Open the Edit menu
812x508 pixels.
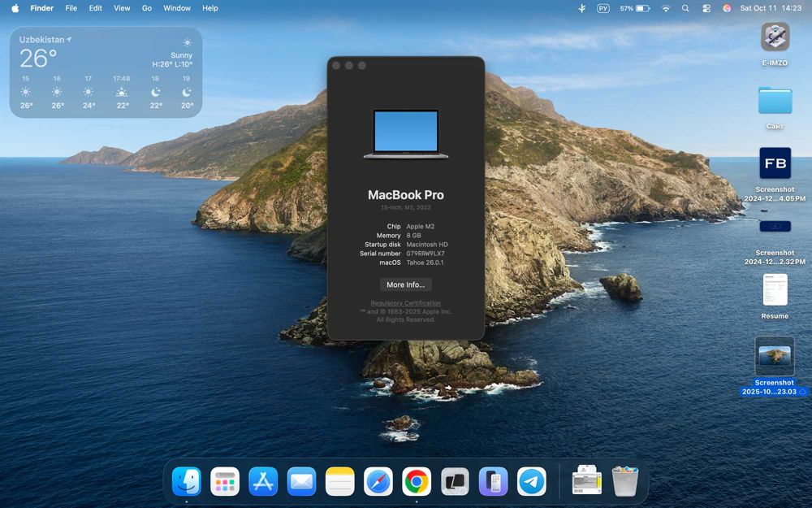(95, 8)
